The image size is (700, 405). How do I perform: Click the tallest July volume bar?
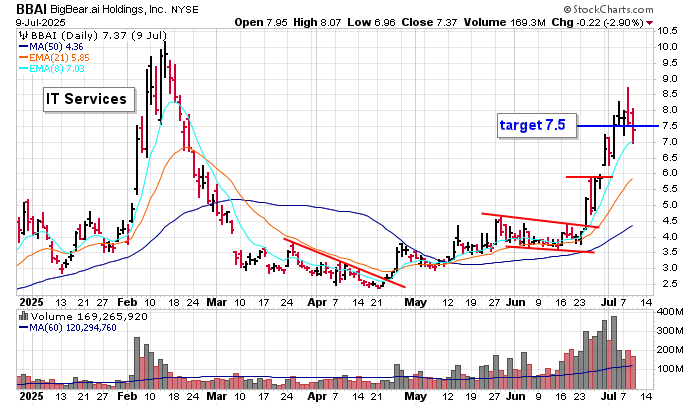pyautogui.click(x=614, y=352)
